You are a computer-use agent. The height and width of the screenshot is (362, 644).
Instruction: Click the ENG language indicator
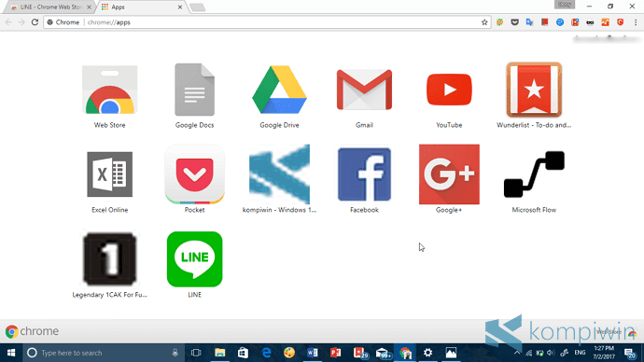click(x=580, y=353)
